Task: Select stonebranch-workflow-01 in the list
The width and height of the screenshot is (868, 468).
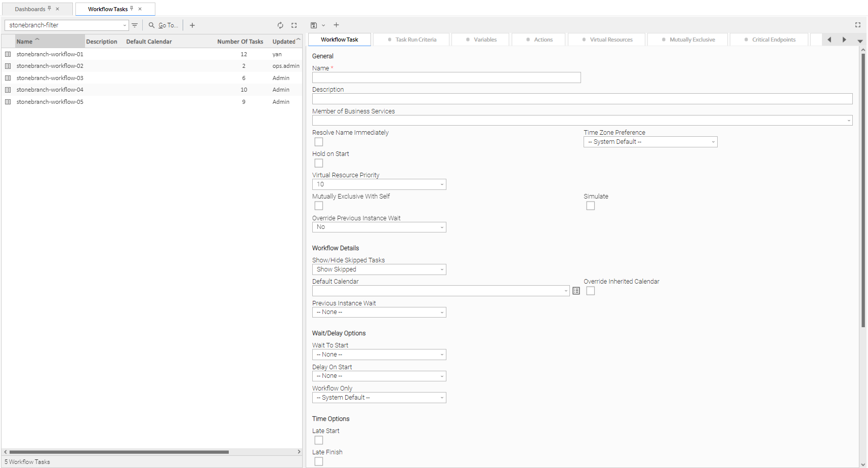Action: point(50,54)
